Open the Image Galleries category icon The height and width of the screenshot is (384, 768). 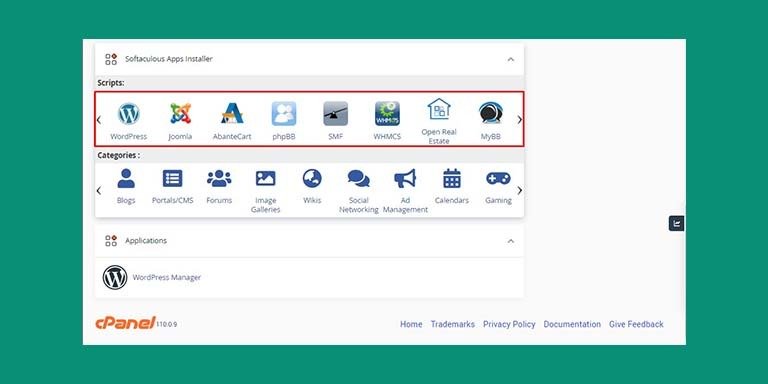(265, 178)
